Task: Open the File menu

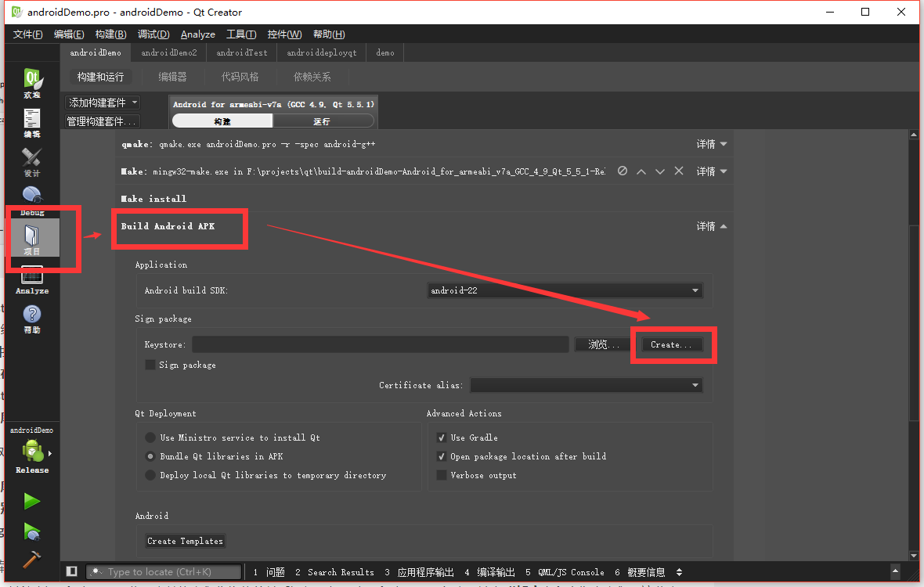Action: click(27, 34)
